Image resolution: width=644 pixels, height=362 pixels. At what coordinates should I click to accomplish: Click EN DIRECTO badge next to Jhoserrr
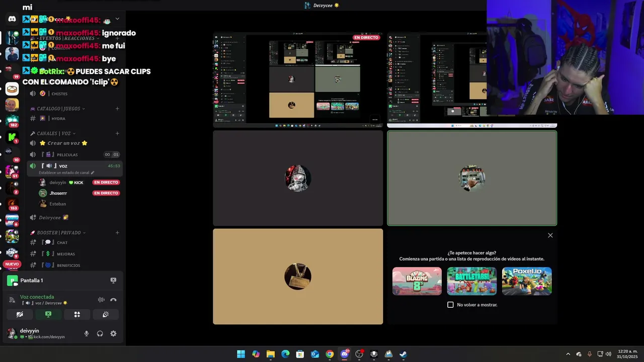(x=106, y=193)
